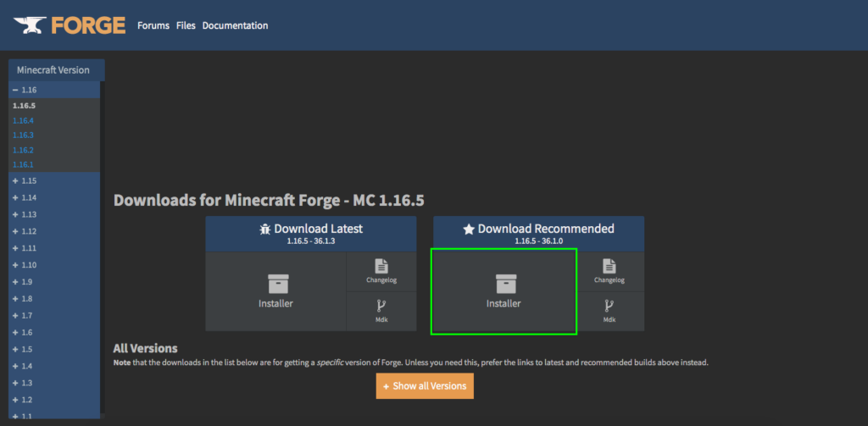
Task: Click Installer box icon under Download Latest
Action: click(275, 284)
